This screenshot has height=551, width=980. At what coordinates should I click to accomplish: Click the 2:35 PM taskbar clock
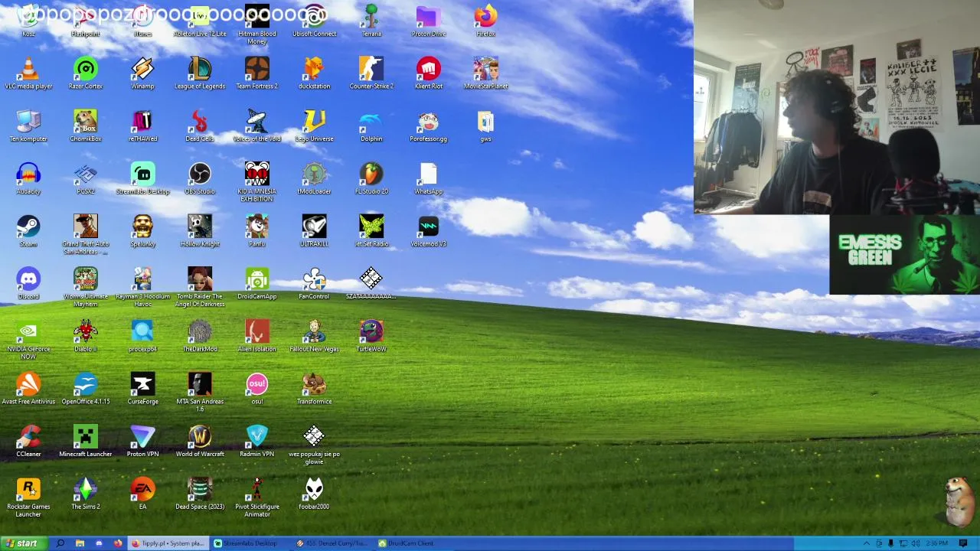[937, 543]
